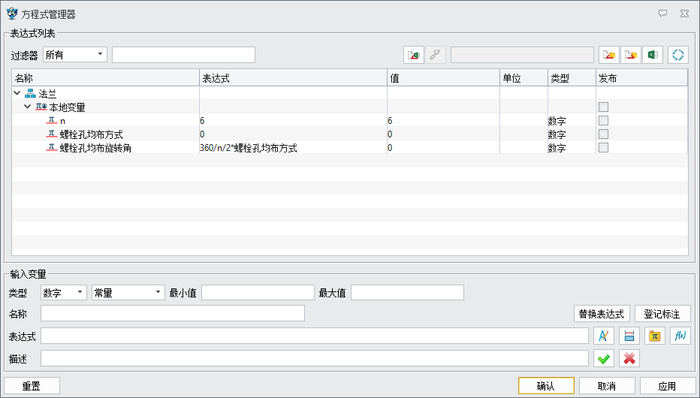Click the filter text input field
This screenshot has height=398, width=700.
pos(183,55)
